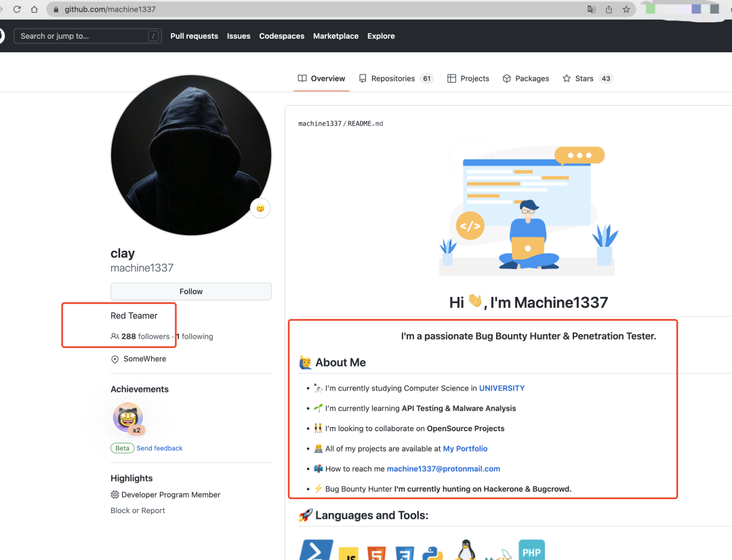This screenshot has height=560, width=732.
Task: Switch to the Projects tab
Action: (x=468, y=79)
